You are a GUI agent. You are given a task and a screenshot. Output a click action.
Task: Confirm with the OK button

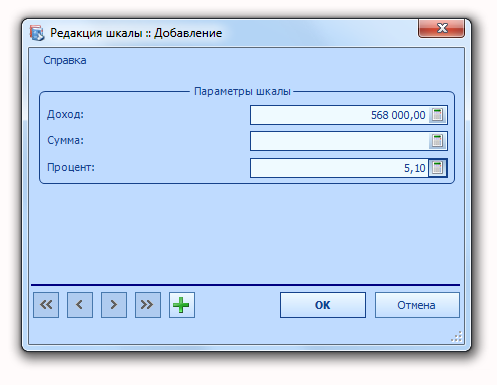tap(323, 305)
